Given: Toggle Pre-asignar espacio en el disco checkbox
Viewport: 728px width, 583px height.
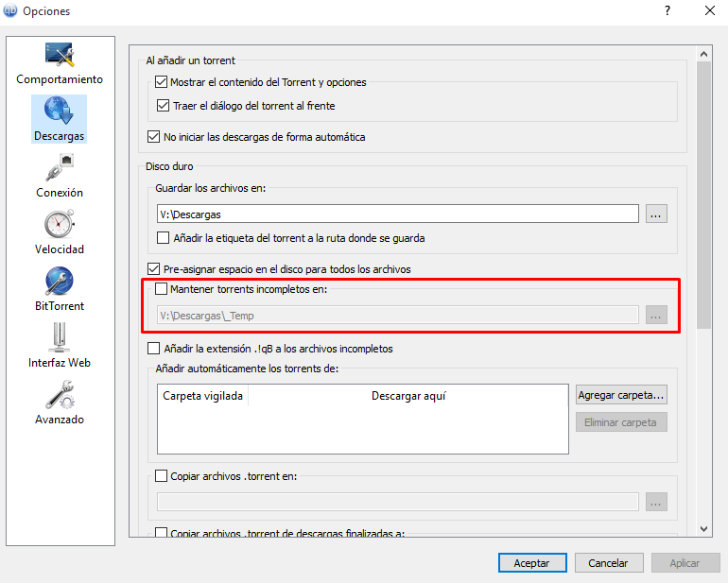Looking at the screenshot, I should [154, 268].
